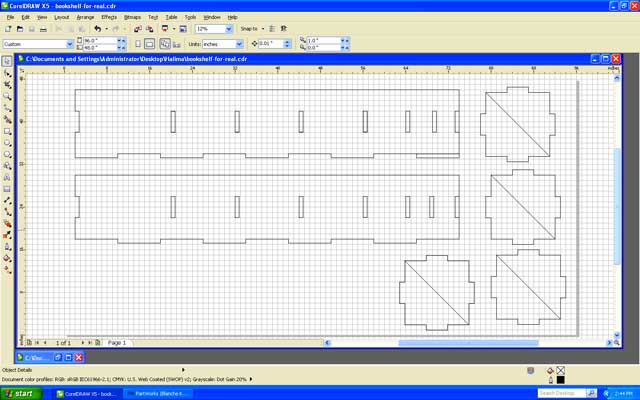Image resolution: width=640 pixels, height=400 pixels.
Task: Expand the Undo history dropdown arrow
Action: [107, 29]
